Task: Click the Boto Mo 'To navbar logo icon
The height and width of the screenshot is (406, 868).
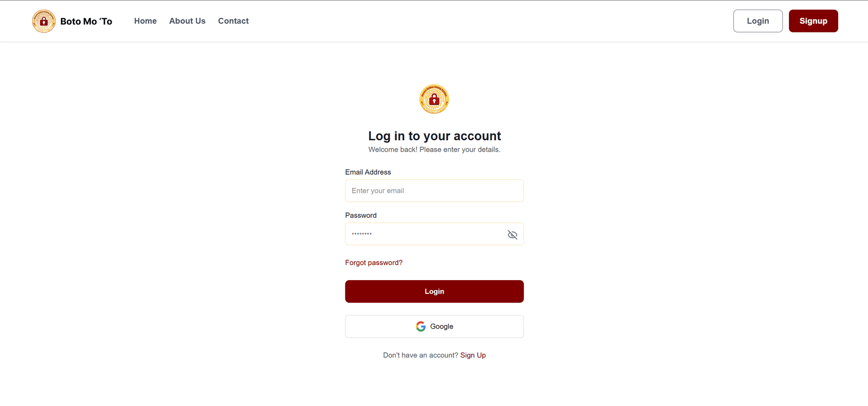Action: point(44,21)
